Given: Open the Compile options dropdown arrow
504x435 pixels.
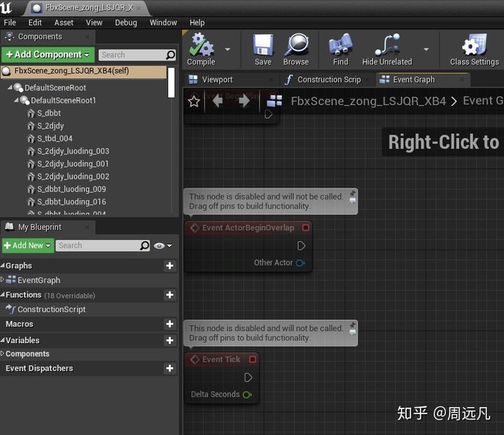Looking at the screenshot, I should point(227,49).
